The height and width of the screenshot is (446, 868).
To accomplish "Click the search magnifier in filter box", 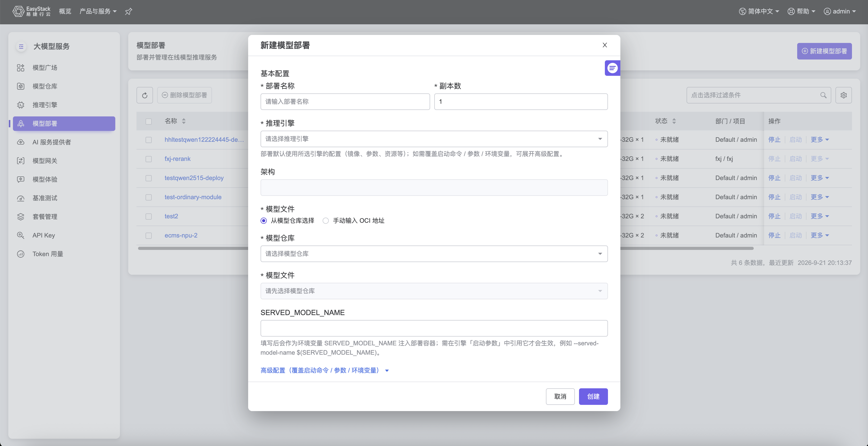I will 823,95.
